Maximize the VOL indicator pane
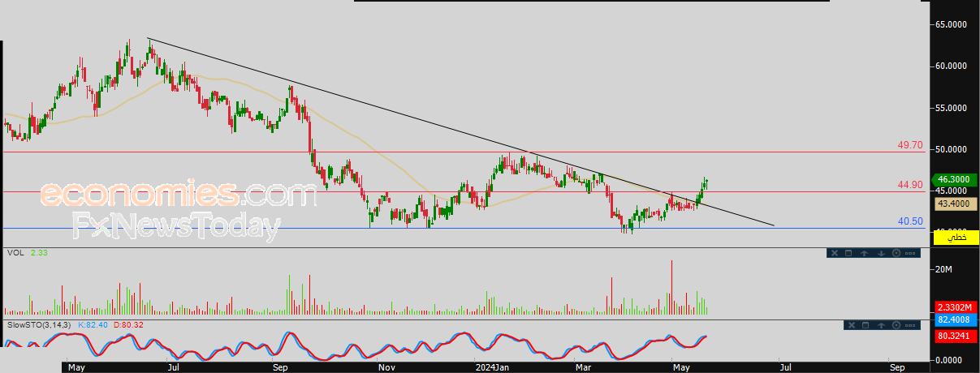Image resolution: width=980 pixels, height=373 pixels. pos(848,253)
